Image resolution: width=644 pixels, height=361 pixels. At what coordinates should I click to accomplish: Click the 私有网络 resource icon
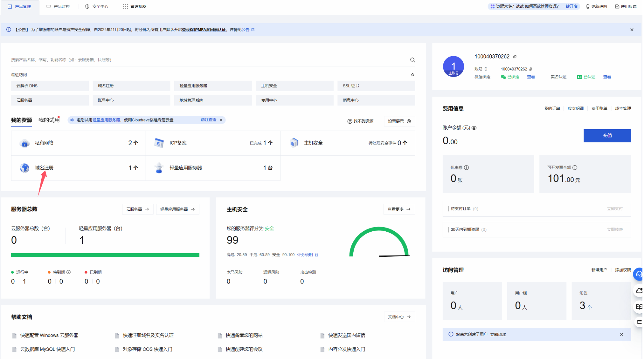[24, 144]
